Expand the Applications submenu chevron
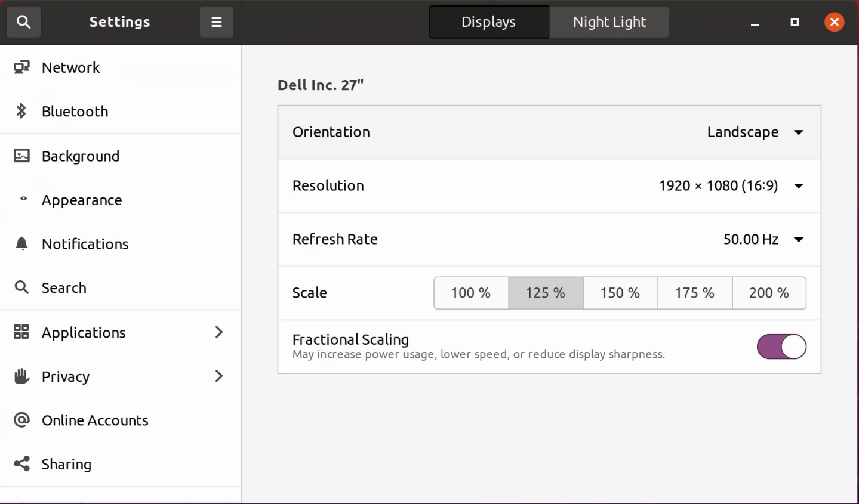This screenshot has height=504, width=859. coord(219,332)
